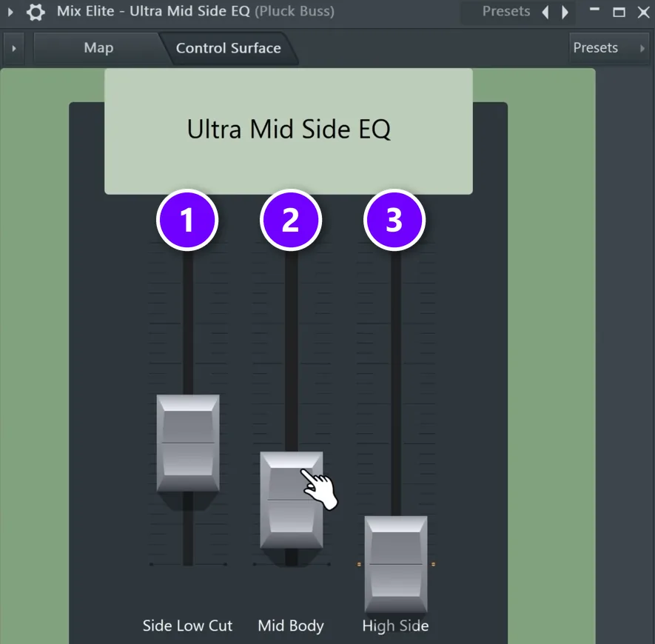Screen dimensions: 655x644
Task: Click the Mid Body fader handle
Action: [291, 500]
